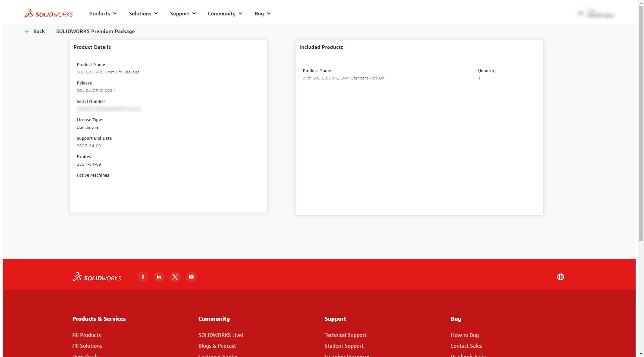The width and height of the screenshot is (644, 357).
Task: Click the Support footer heading
Action: click(x=335, y=319)
